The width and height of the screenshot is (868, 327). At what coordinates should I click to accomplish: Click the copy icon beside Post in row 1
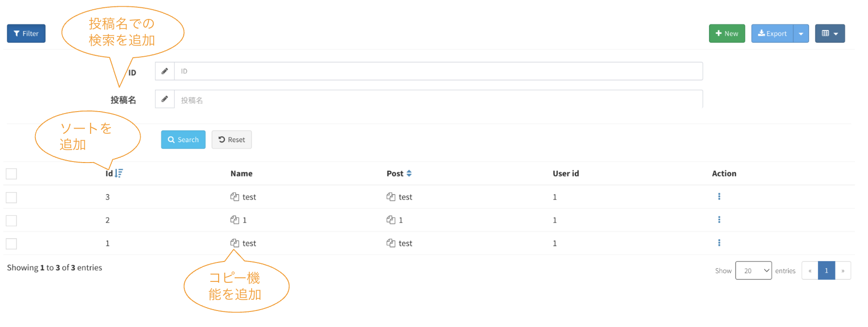coord(391,243)
